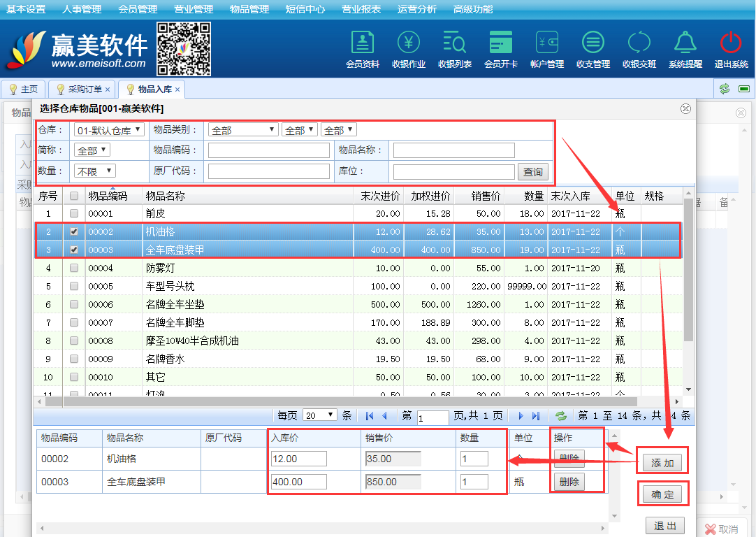
Task: Open the 收银列表 cashier list icon
Action: [454, 43]
